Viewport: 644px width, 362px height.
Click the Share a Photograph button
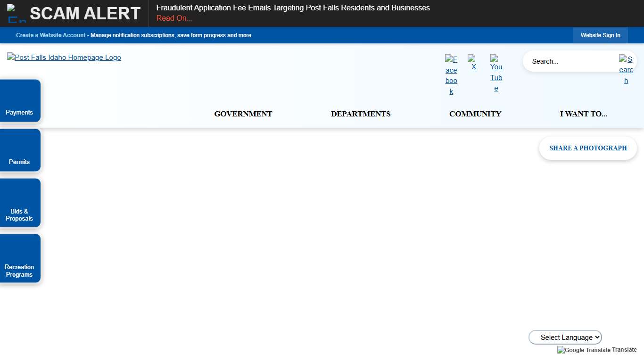coord(588,148)
